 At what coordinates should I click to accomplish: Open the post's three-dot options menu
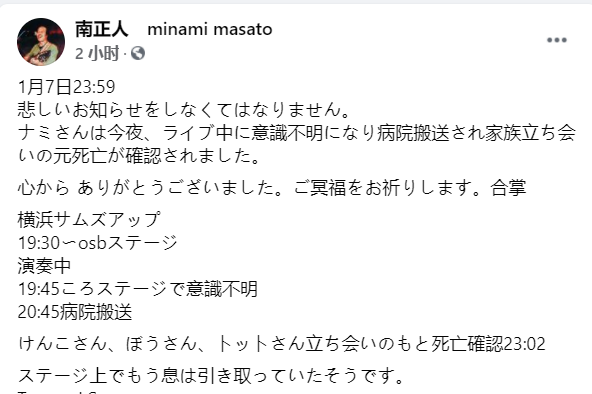(x=557, y=40)
